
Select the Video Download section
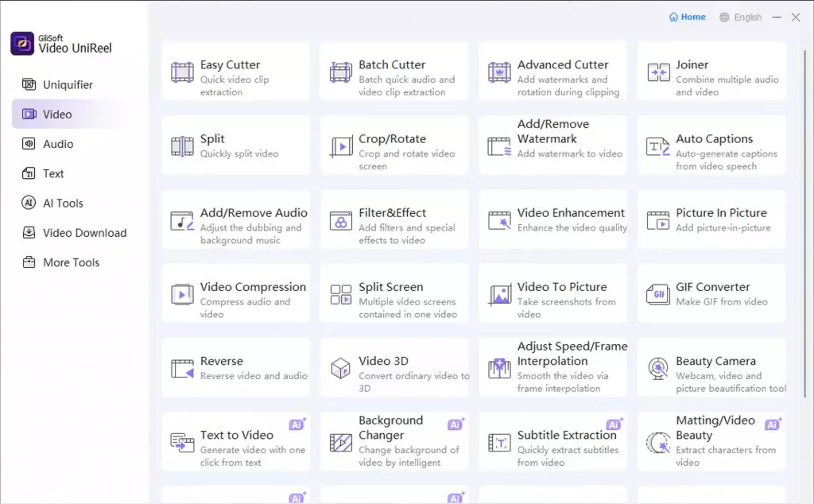point(83,233)
